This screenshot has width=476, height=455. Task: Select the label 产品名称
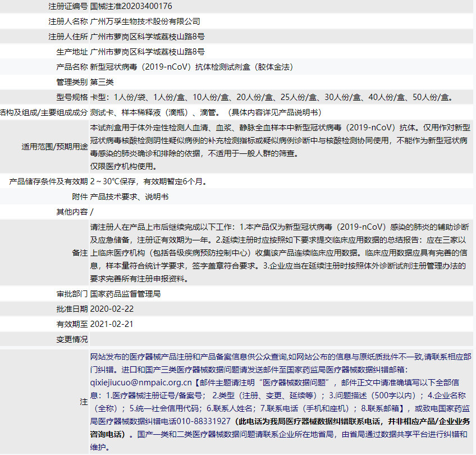(x=72, y=67)
